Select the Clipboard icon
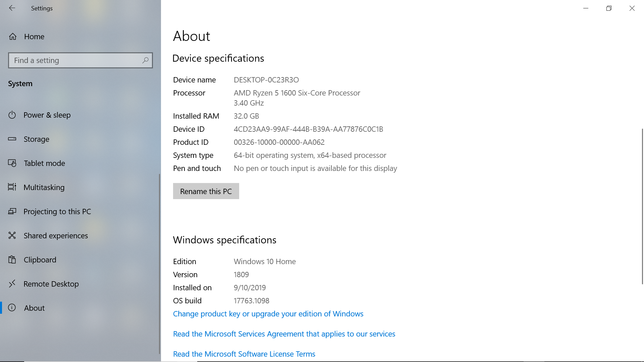This screenshot has width=644, height=362. (x=12, y=259)
